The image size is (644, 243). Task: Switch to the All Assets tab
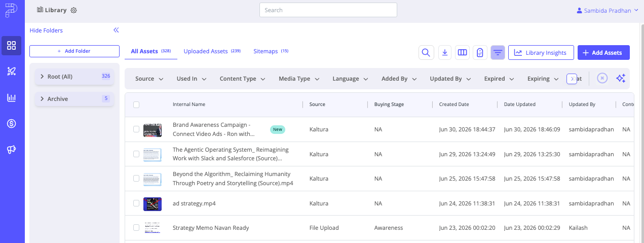pos(150,51)
